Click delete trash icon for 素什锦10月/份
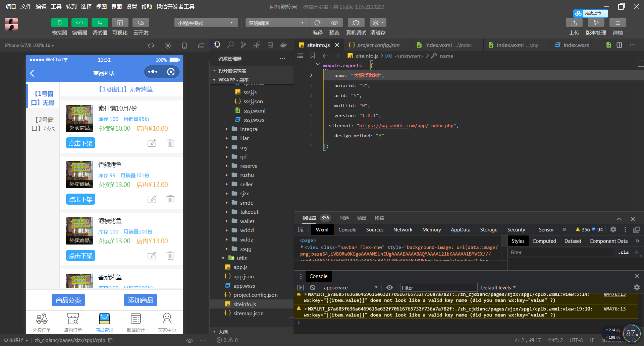The width and height of the screenshot is (644, 346). pos(170,143)
